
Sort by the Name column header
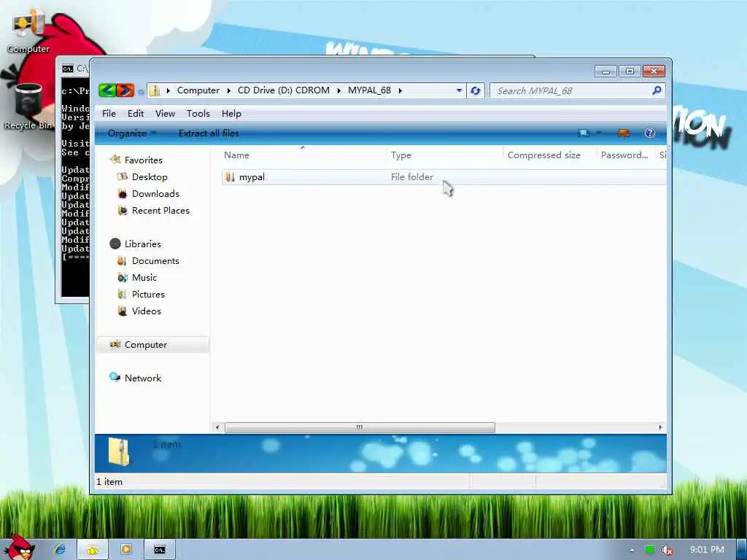[x=304, y=155]
